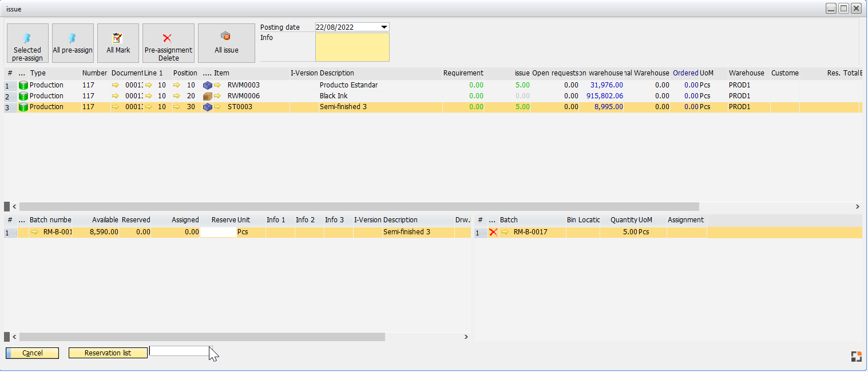Image resolution: width=868 pixels, height=372 pixels.
Task: Select row header 1 in the upper table
Action: pyautogui.click(x=10, y=85)
